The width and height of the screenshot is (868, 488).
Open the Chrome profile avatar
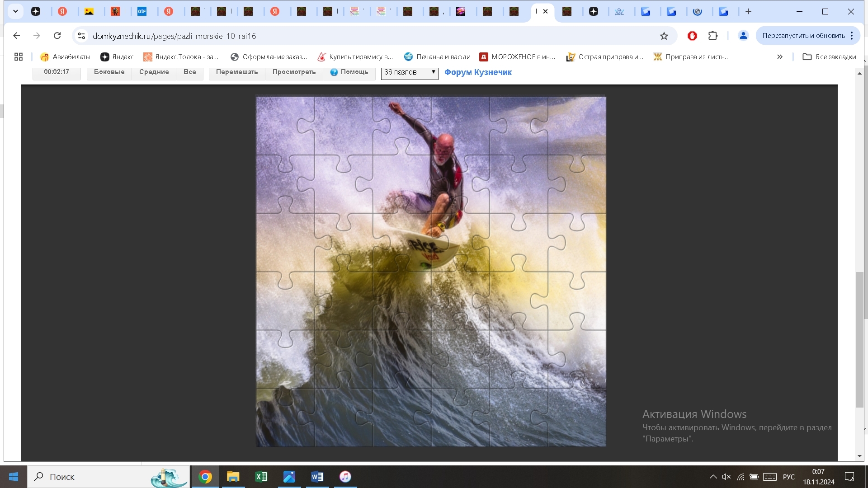point(743,36)
